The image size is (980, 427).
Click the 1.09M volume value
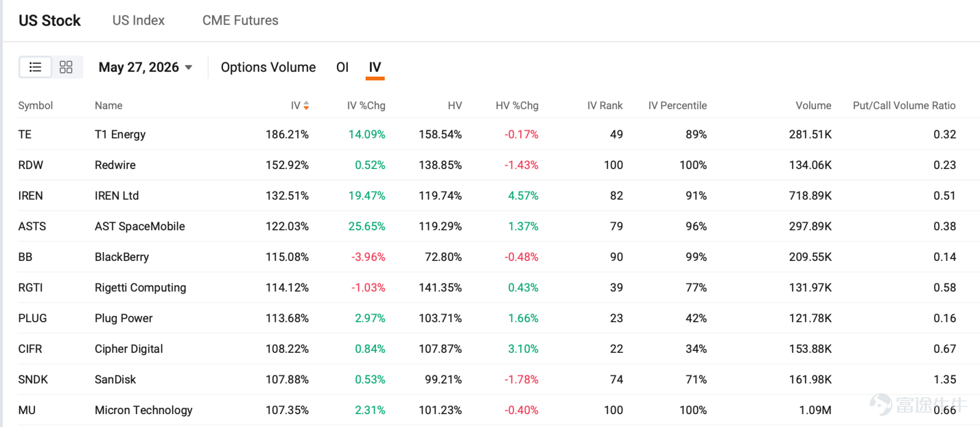[x=815, y=410]
